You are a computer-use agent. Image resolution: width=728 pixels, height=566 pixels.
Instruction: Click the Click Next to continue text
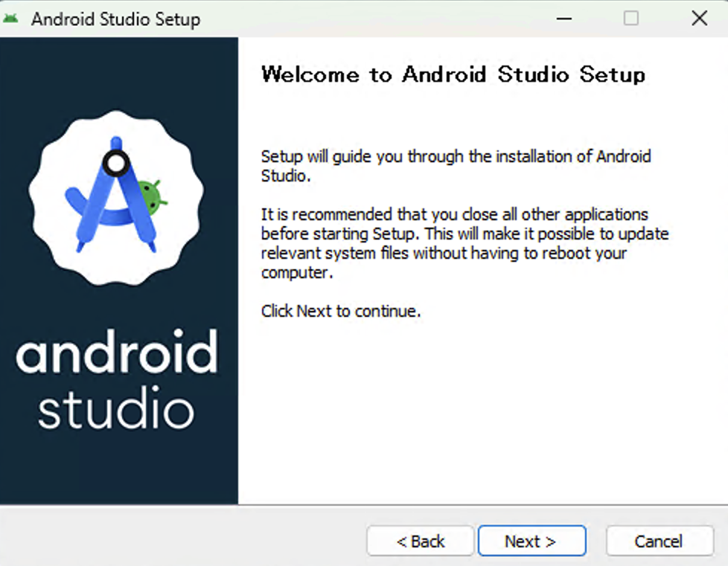(x=341, y=311)
